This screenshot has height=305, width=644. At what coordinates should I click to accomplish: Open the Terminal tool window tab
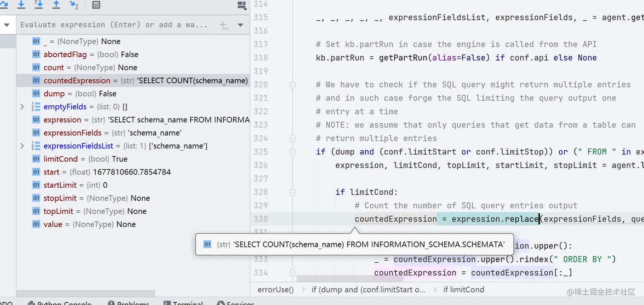click(183, 302)
